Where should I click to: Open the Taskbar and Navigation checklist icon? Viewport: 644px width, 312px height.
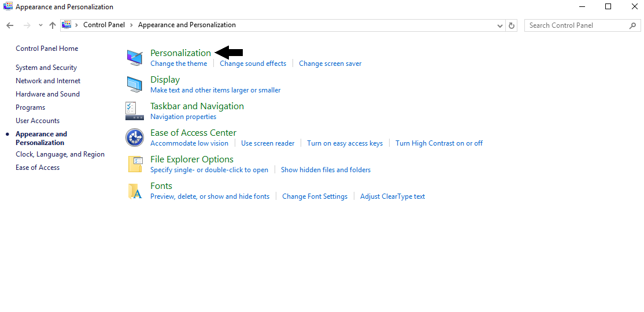pyautogui.click(x=131, y=111)
